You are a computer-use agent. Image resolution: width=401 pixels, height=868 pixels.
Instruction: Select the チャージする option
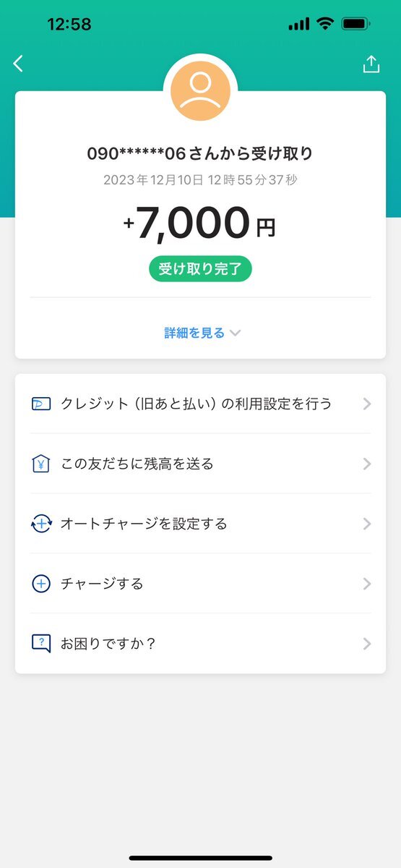(x=201, y=584)
